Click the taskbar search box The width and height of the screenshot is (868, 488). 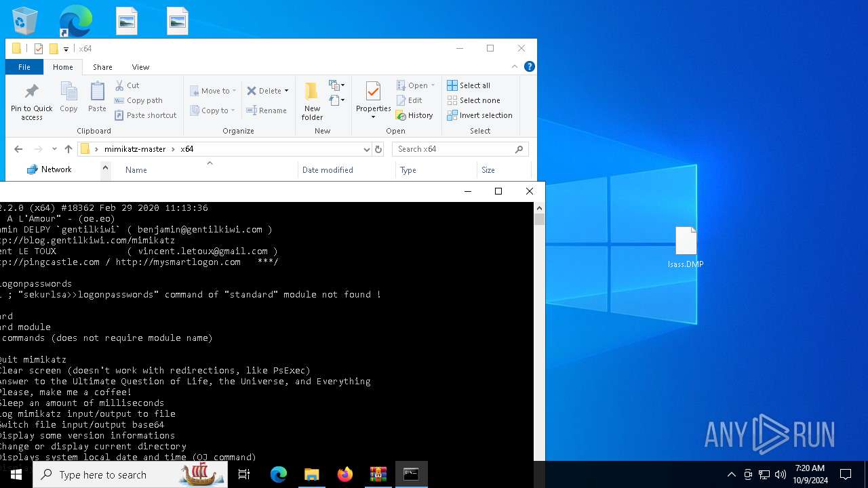(130, 474)
